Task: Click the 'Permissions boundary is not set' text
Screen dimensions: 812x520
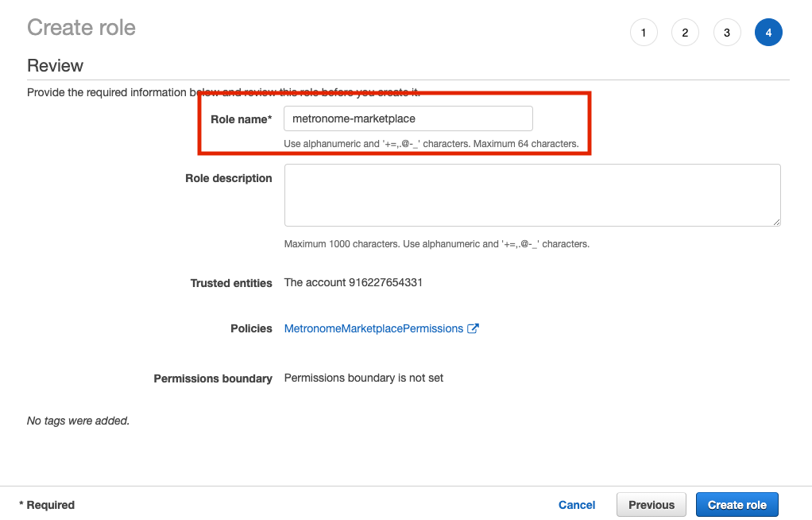Action: click(x=364, y=378)
